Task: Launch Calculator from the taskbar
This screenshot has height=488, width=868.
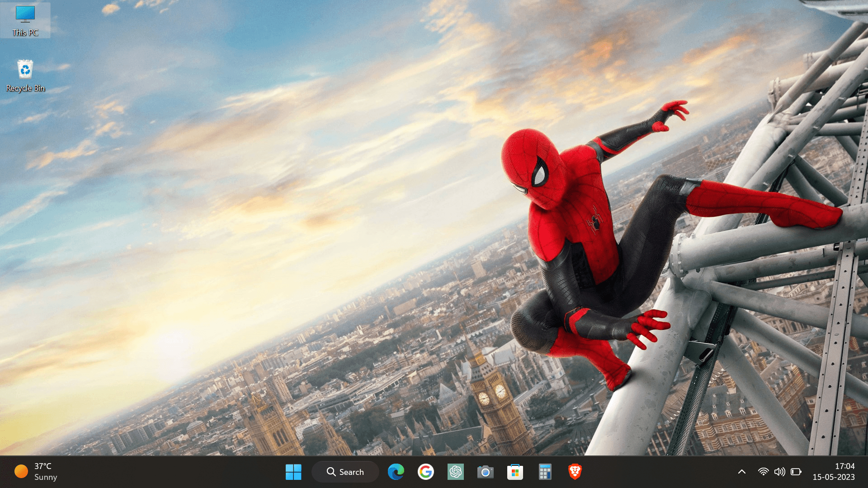Action: 545,472
